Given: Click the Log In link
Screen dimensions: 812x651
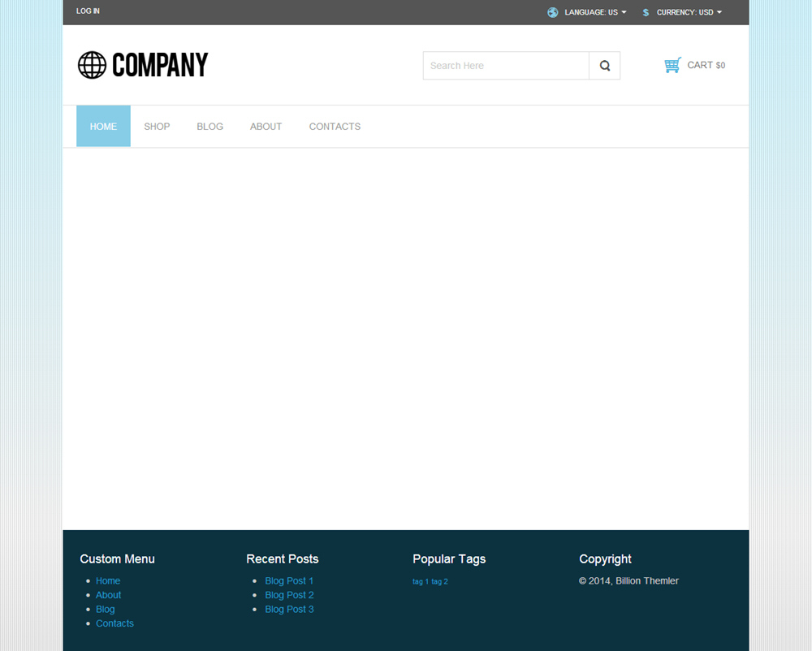Looking at the screenshot, I should tap(88, 11).
